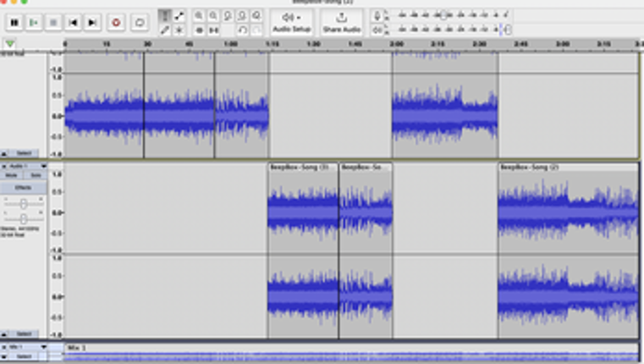644x364 pixels.
Task: Open the Audio 1 track name dropdown
Action: (25, 166)
